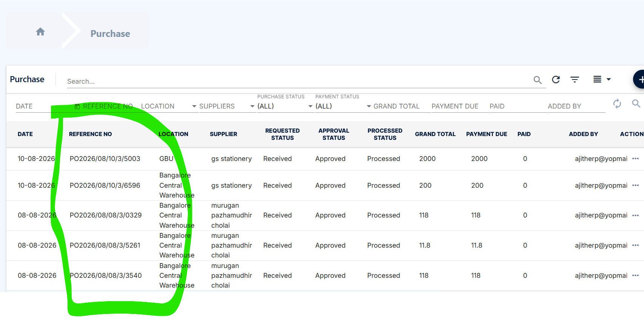Sort by SUPPLIER column header
The height and width of the screenshot is (317, 644).
click(223, 134)
